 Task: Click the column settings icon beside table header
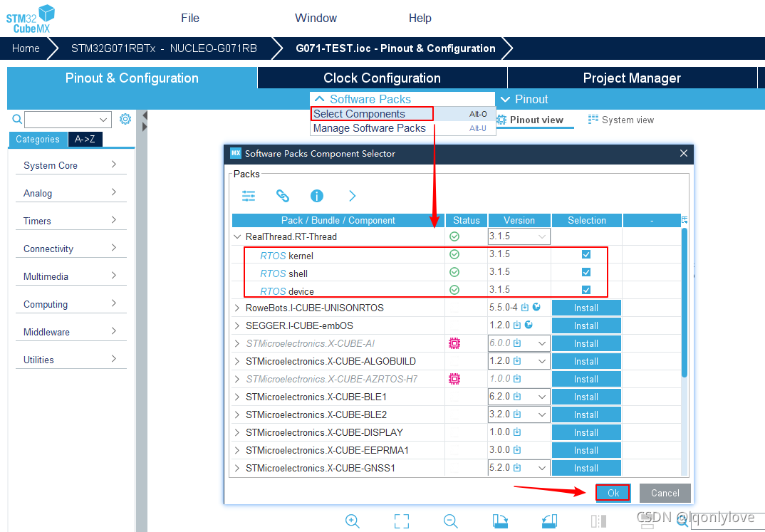685,220
